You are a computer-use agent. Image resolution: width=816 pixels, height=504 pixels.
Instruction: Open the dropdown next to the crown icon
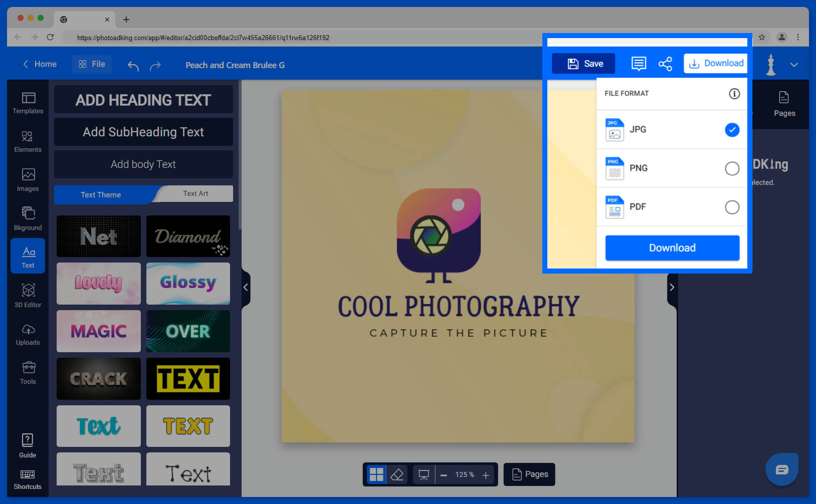click(x=794, y=64)
